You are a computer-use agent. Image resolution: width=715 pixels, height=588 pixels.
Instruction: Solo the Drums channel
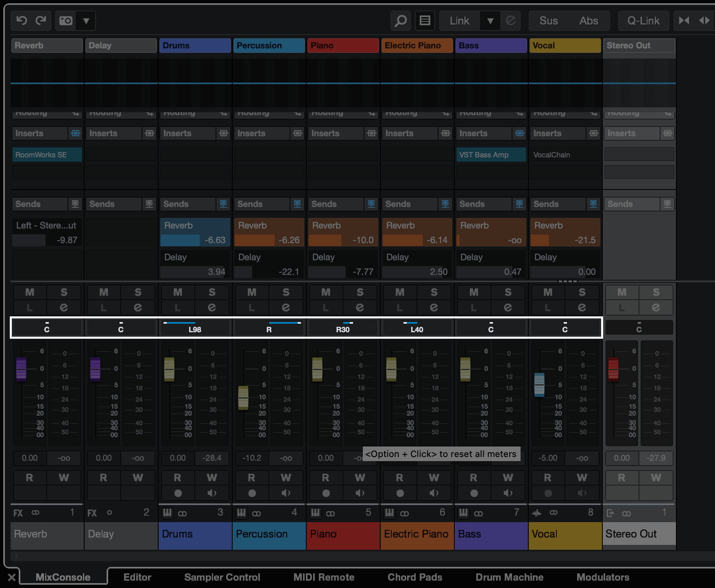212,292
